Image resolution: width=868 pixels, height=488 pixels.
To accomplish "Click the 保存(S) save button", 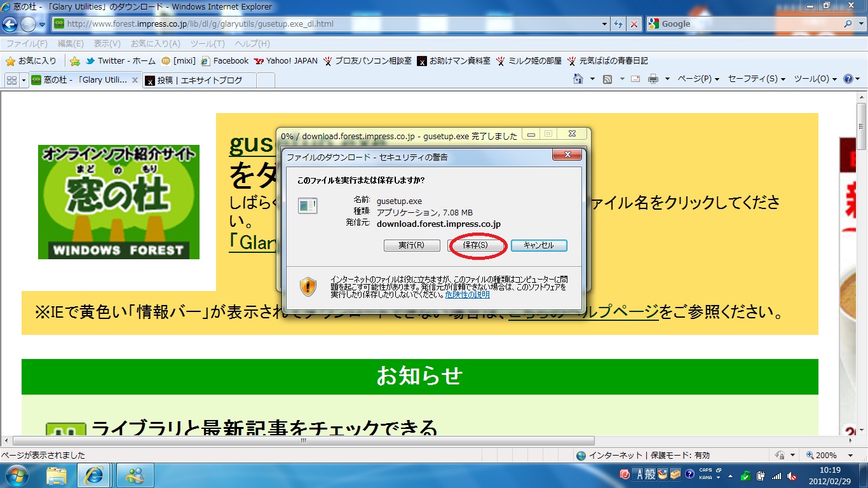I will click(x=475, y=245).
